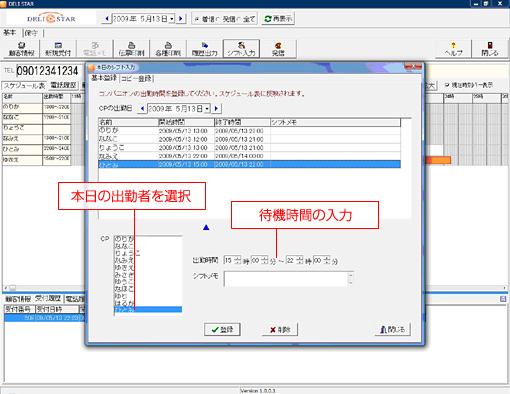Go to next CP attendance date in dialog

[216, 108]
